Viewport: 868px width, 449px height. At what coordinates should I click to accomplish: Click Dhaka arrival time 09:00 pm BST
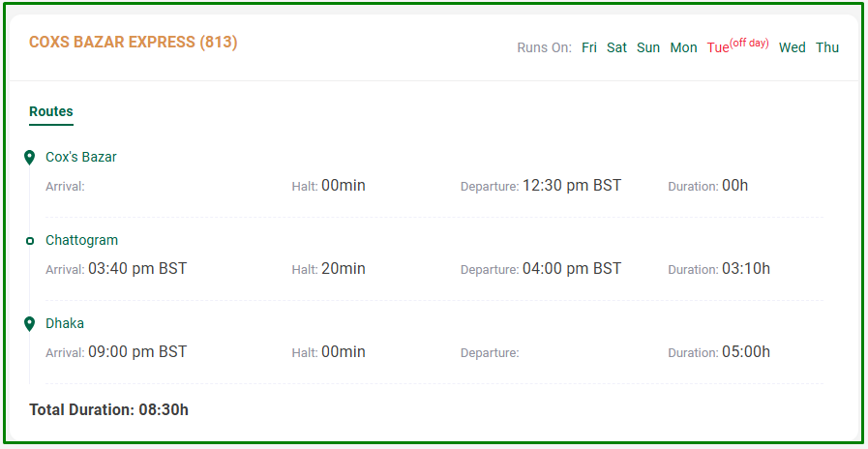pyautogui.click(x=137, y=351)
